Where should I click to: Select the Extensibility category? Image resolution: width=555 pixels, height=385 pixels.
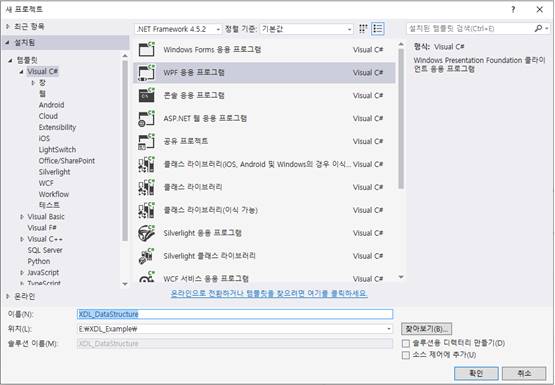[57, 127]
